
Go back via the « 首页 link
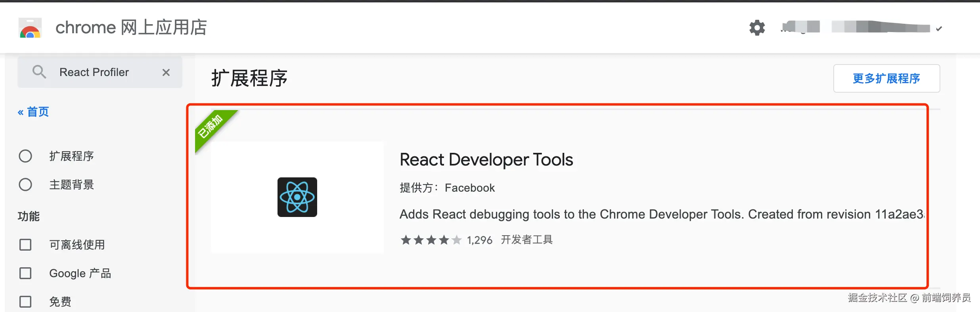click(33, 112)
